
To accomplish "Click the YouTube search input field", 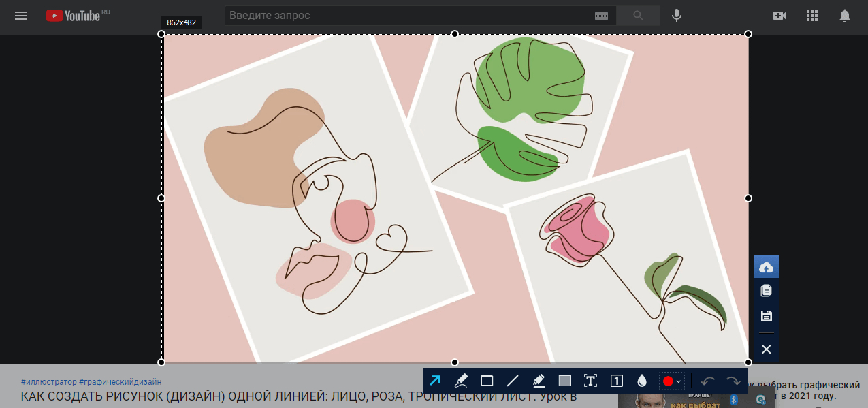I will pos(408,16).
